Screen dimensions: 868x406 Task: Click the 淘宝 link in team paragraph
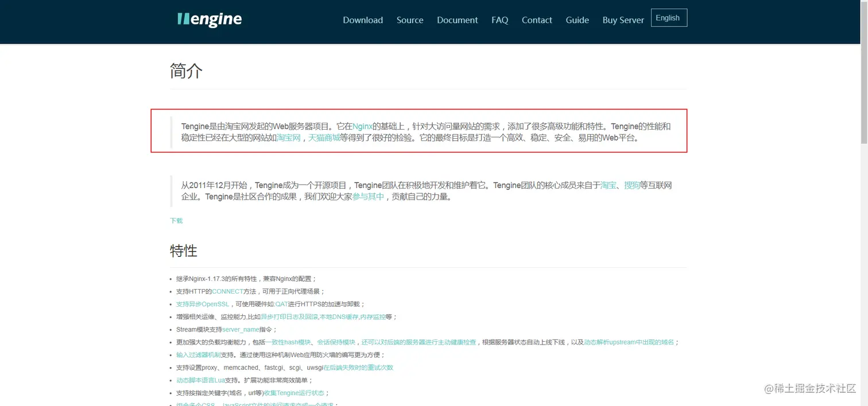(608, 185)
